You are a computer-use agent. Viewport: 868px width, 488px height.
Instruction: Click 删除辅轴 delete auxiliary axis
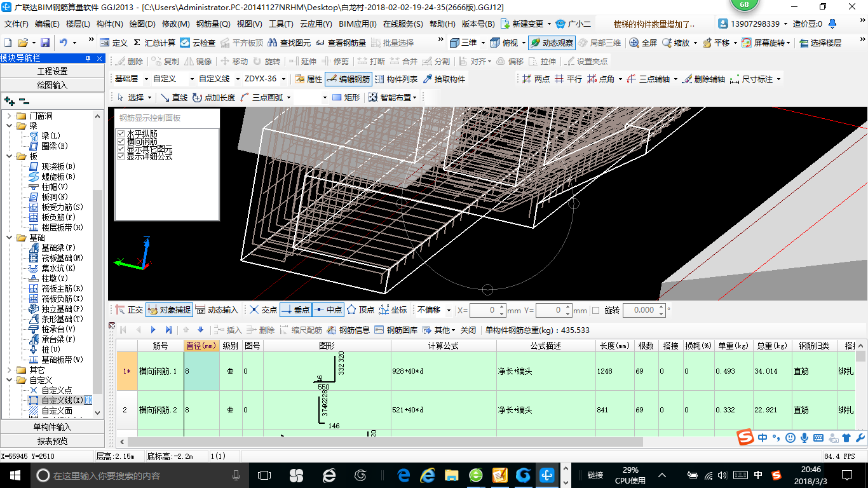[703, 79]
